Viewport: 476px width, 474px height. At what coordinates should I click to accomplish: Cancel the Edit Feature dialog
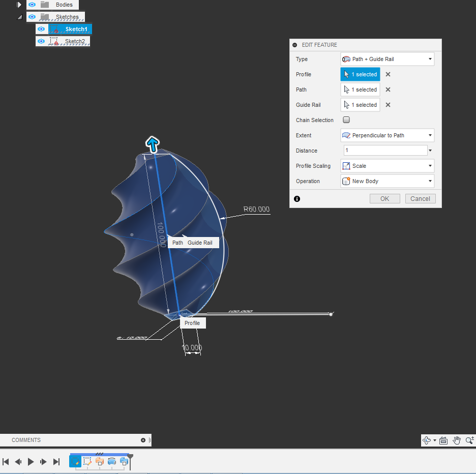tap(420, 198)
